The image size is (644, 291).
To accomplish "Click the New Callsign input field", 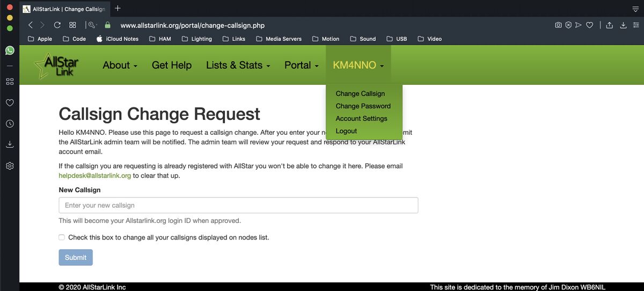I will coord(238,205).
